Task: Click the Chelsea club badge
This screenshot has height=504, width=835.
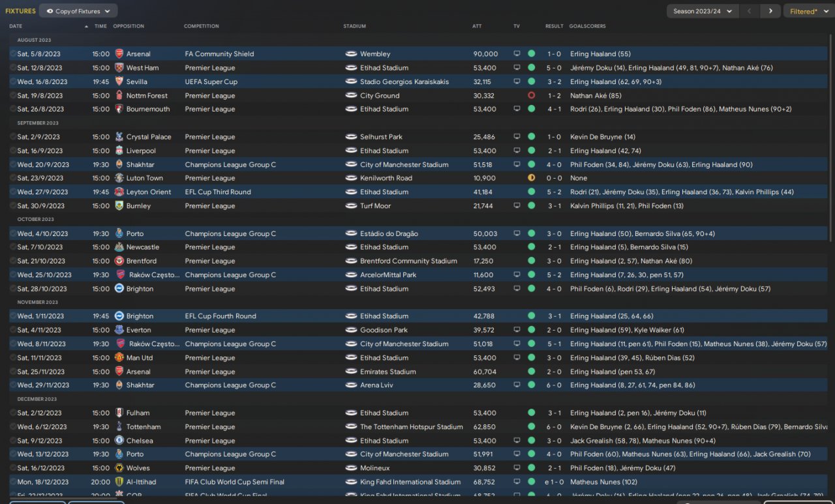Action: [x=119, y=441]
